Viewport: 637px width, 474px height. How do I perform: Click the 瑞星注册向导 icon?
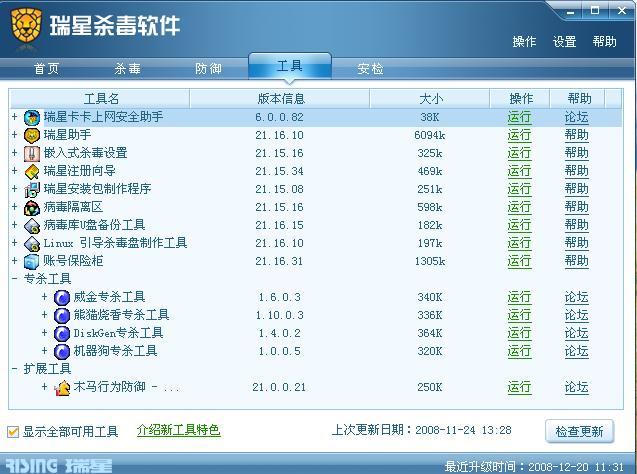(x=32, y=171)
